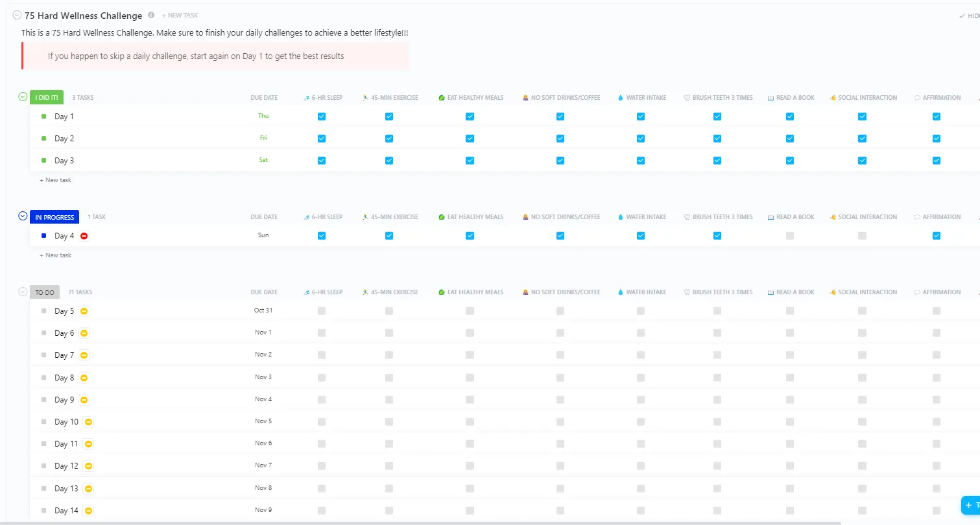This screenshot has height=525, width=980.
Task: Click + New task under Day 3
Action: coord(56,180)
